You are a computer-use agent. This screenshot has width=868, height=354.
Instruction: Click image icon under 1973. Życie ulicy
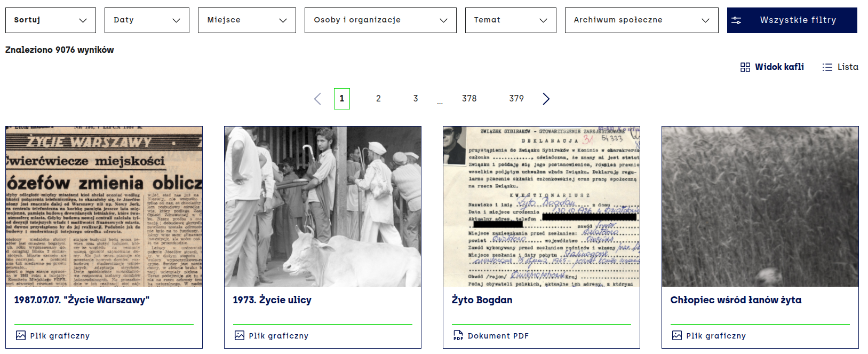pyautogui.click(x=240, y=336)
